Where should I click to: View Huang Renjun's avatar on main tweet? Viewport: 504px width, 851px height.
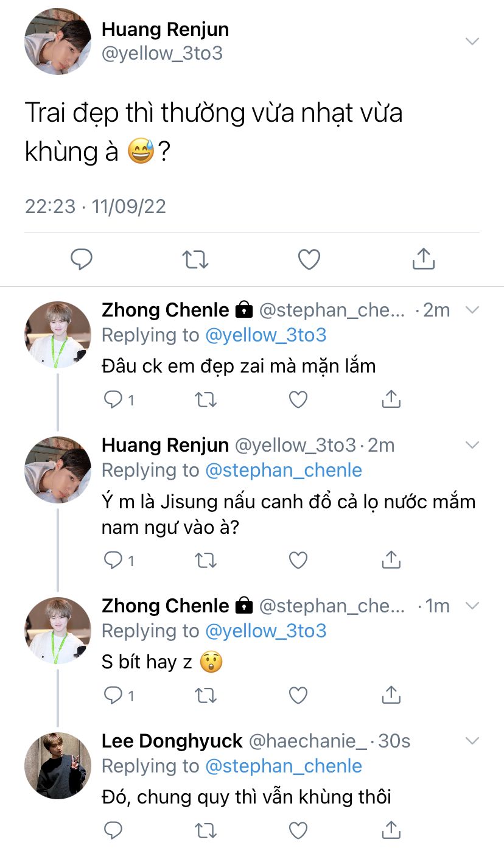[57, 41]
